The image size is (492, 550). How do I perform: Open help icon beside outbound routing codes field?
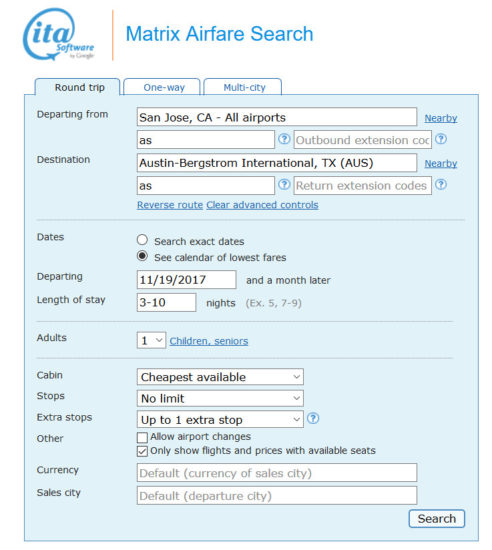(284, 139)
